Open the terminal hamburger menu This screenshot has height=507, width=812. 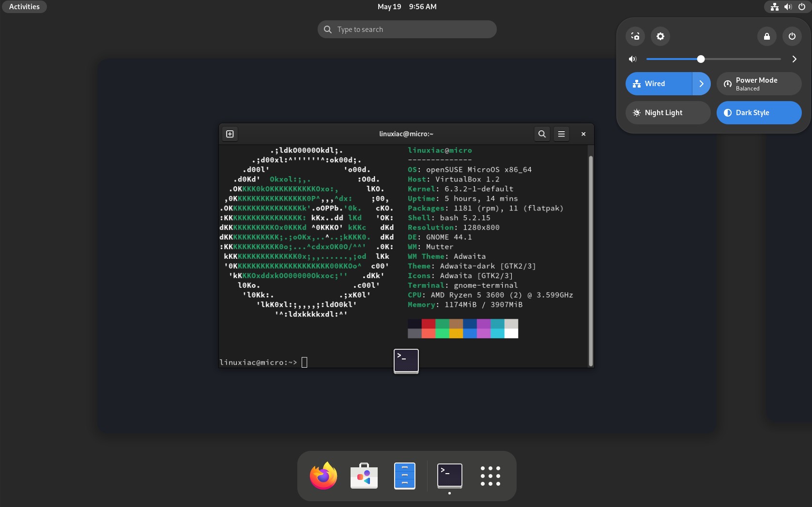(562, 134)
